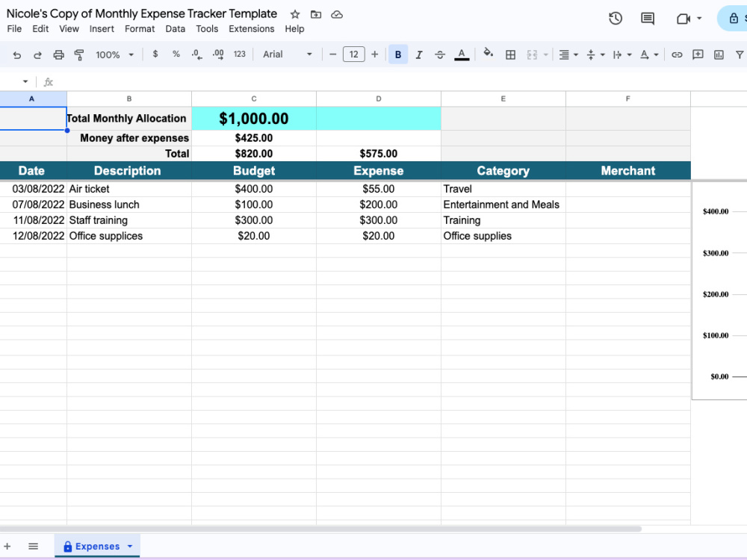
Task: Decrease font size with minus button
Action: coord(333,55)
